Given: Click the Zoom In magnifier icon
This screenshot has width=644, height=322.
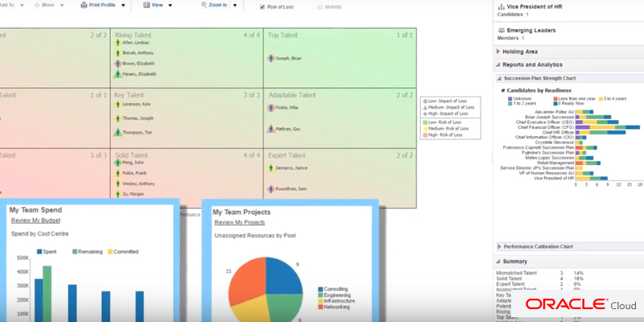Looking at the screenshot, I should pyautogui.click(x=201, y=5).
